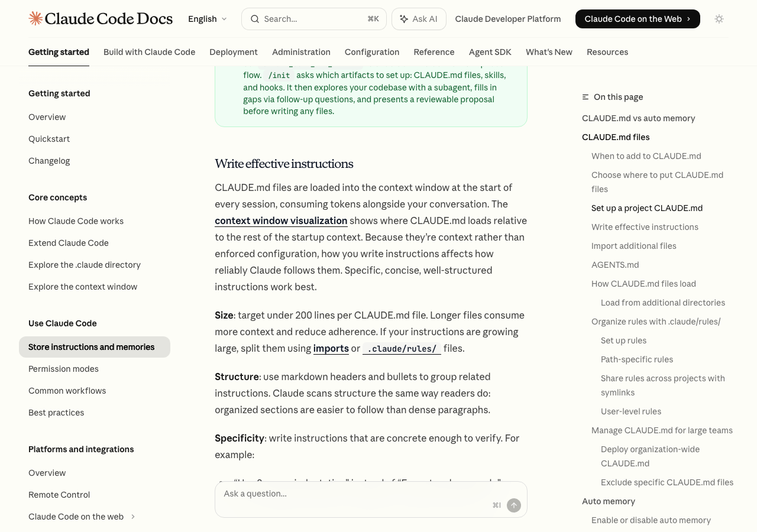Expand Claude Code on the web sidebar item
The height and width of the screenshot is (532, 757).
point(133,517)
